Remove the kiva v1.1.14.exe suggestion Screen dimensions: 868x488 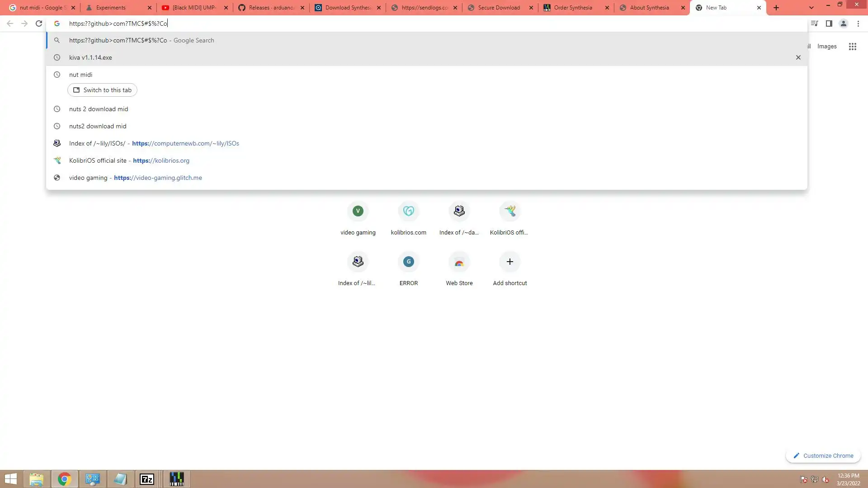point(798,57)
